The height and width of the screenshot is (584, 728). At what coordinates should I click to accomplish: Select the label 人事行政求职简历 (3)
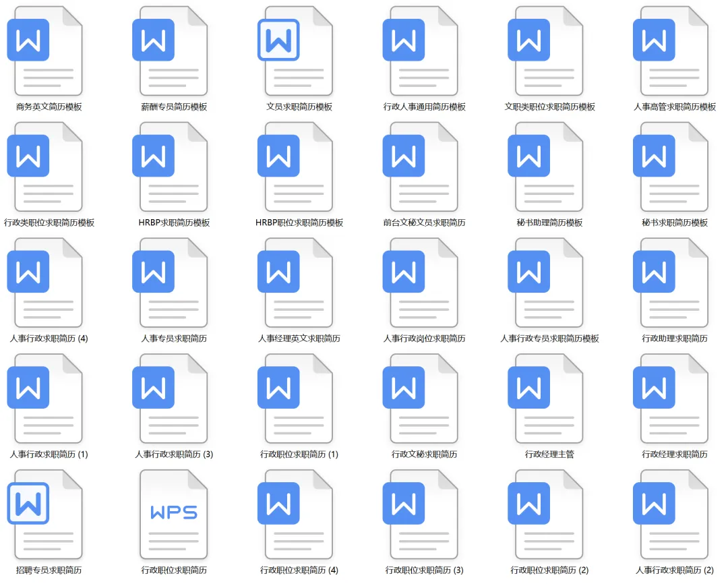pos(174,454)
